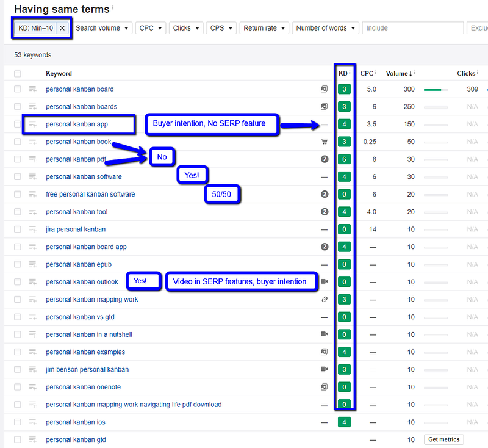Viewport: 488px width, 448px height.
Task: Add personal kanban pdf to list icon
Action: 33,159
